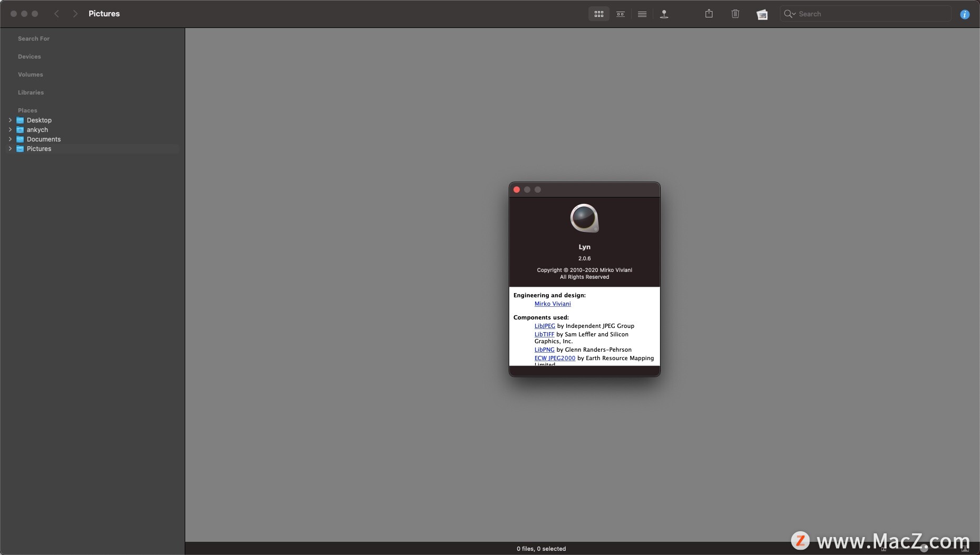Close the About Lyn window

pos(517,190)
